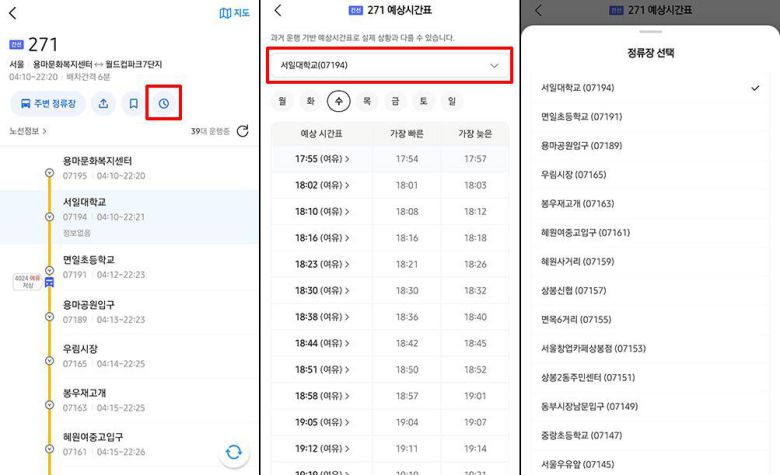The image size is (780, 475).
Task: Select Friday (금) day tab
Action: tap(395, 101)
